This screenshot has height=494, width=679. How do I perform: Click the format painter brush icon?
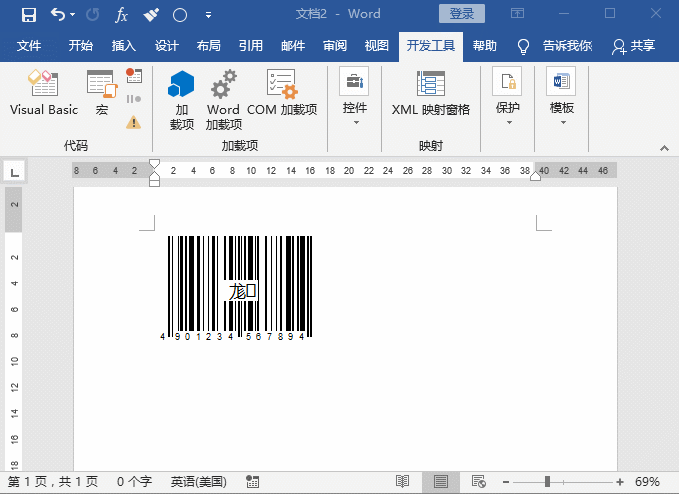(x=151, y=15)
